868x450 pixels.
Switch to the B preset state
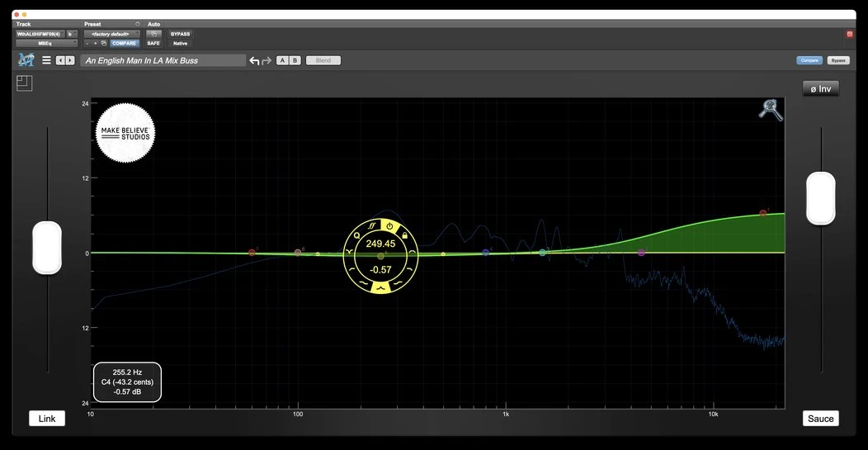(295, 60)
